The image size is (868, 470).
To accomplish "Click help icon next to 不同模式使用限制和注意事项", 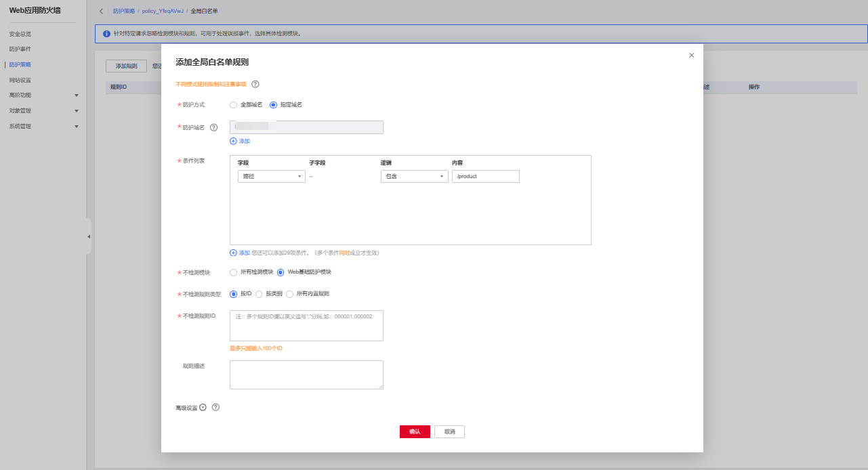I will (x=255, y=84).
